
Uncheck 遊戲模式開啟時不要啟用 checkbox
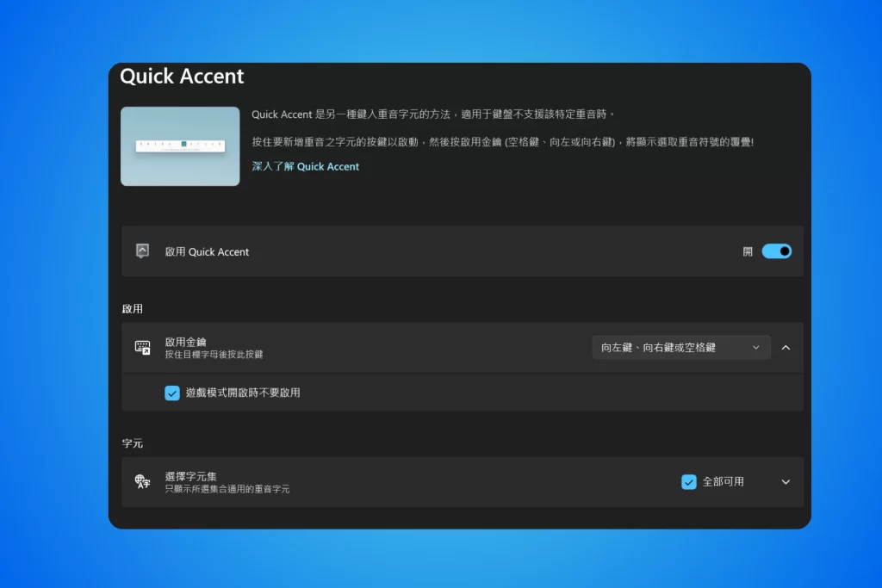172,393
